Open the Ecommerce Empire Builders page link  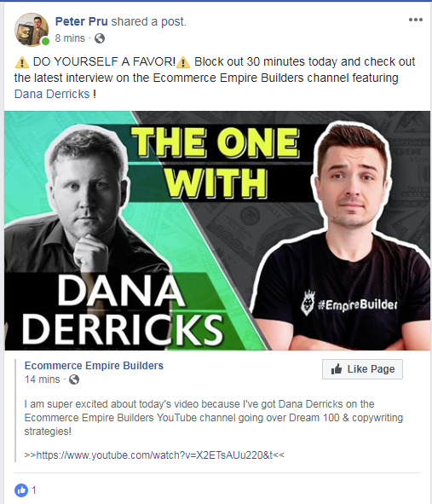[x=94, y=366]
